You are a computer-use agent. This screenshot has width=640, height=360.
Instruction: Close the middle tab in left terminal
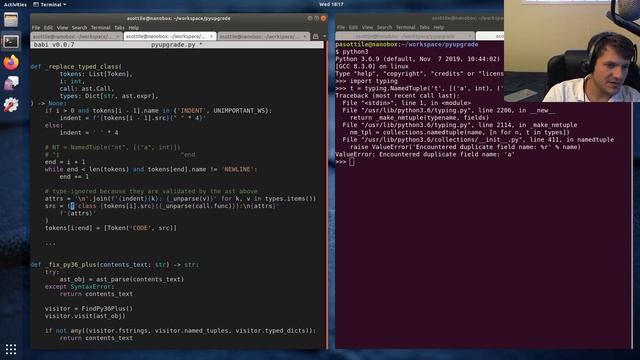click(211, 36)
